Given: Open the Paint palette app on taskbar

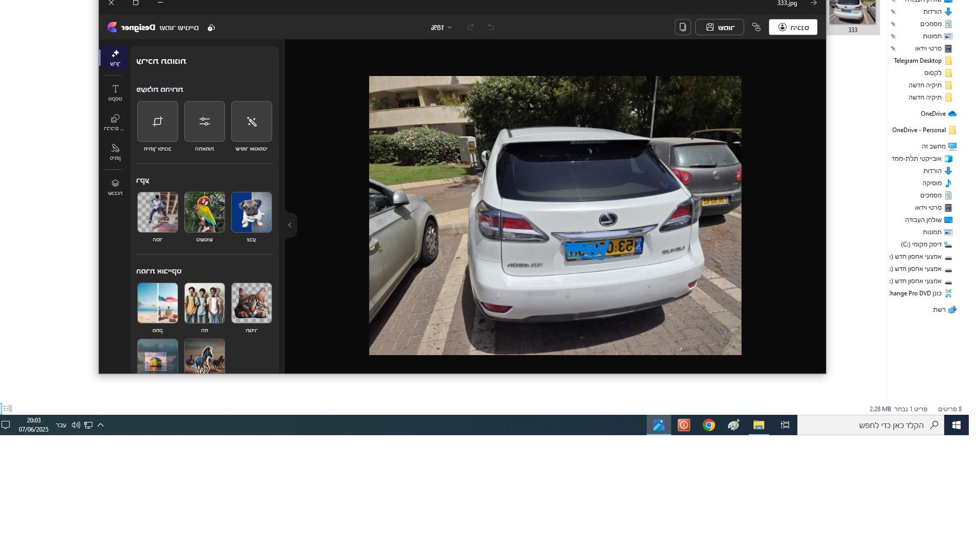Looking at the screenshot, I should pyautogui.click(x=734, y=425).
